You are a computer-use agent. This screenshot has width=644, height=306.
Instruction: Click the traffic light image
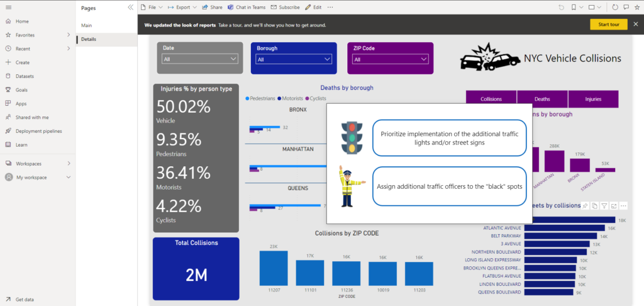pos(352,138)
